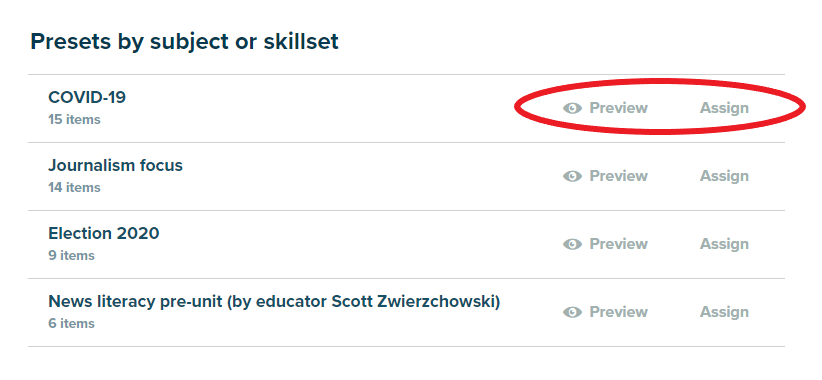This screenshot has width=822, height=380.
Task: Assign the News literacy pre-unit preset
Action: tap(724, 312)
